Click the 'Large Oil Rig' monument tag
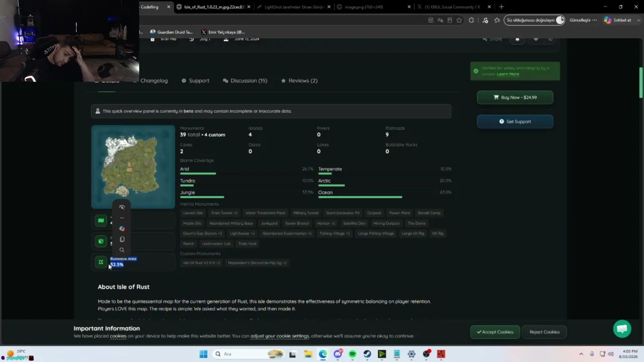644x362 pixels. tap(413, 233)
